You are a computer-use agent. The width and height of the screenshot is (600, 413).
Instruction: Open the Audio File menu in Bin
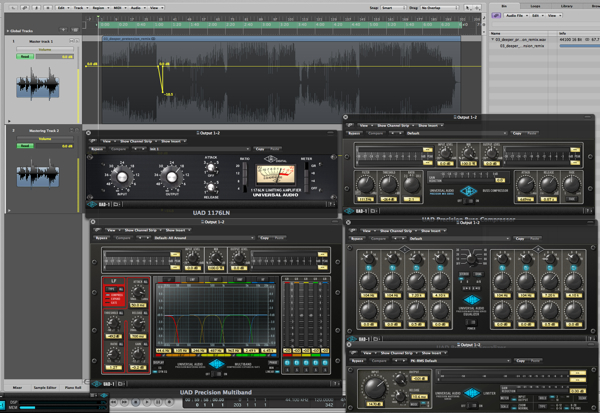[516, 16]
